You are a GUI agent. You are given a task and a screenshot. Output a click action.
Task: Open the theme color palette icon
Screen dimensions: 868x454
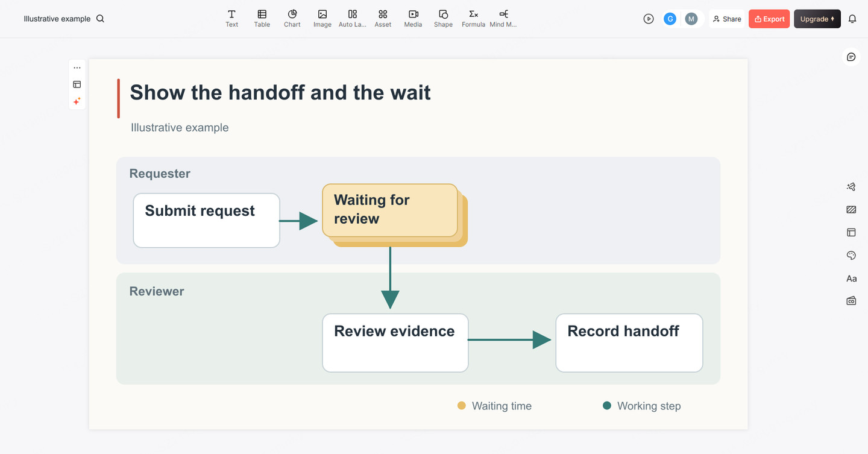(x=851, y=256)
